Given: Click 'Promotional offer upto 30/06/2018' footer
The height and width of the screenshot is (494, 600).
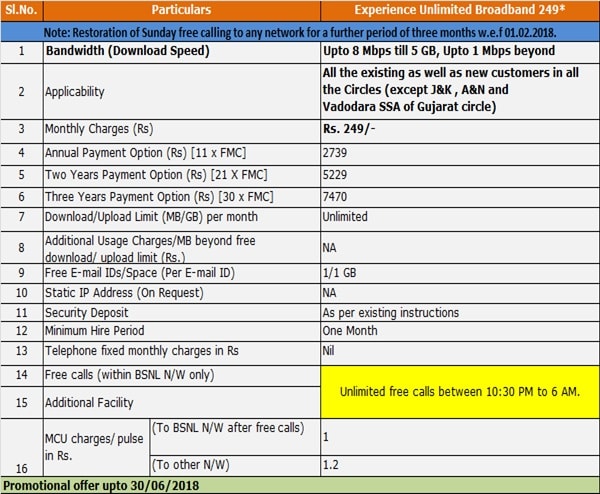Looking at the screenshot, I should (x=300, y=485).
